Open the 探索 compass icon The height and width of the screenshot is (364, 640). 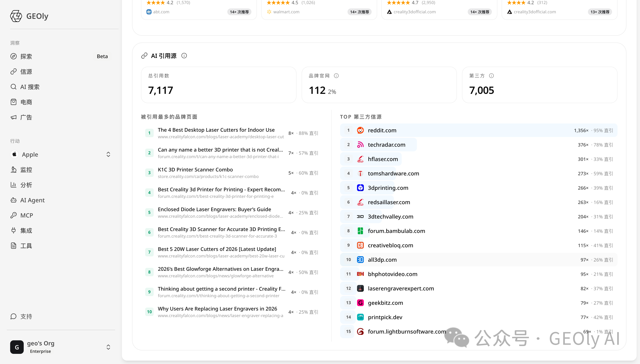(x=14, y=56)
